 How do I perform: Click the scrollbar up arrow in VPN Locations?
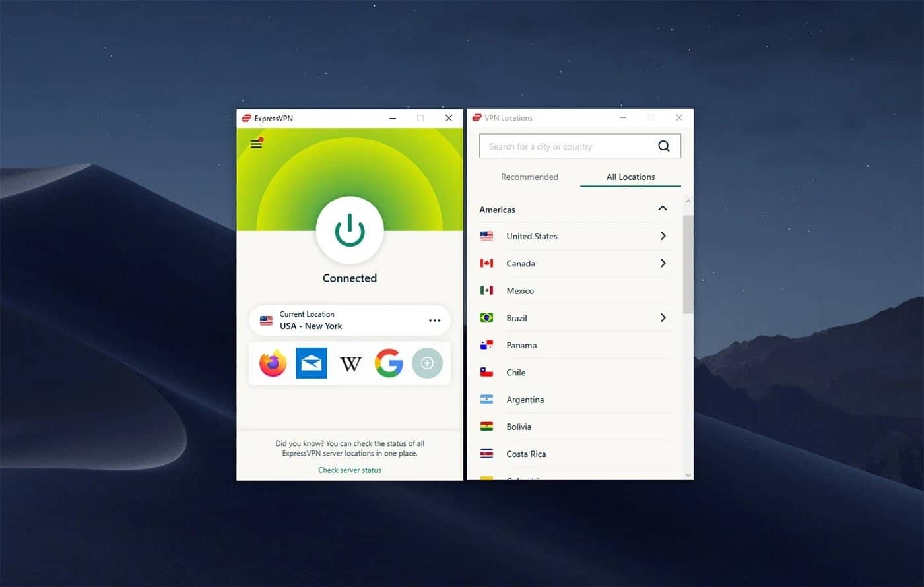[688, 201]
